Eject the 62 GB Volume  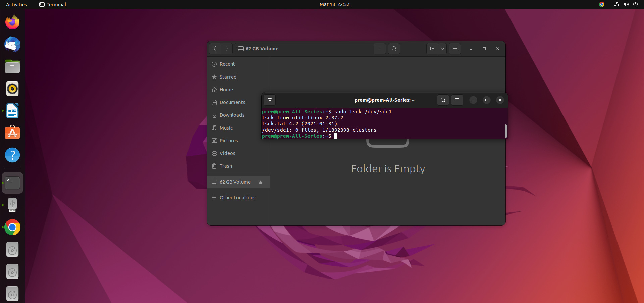pos(261,182)
